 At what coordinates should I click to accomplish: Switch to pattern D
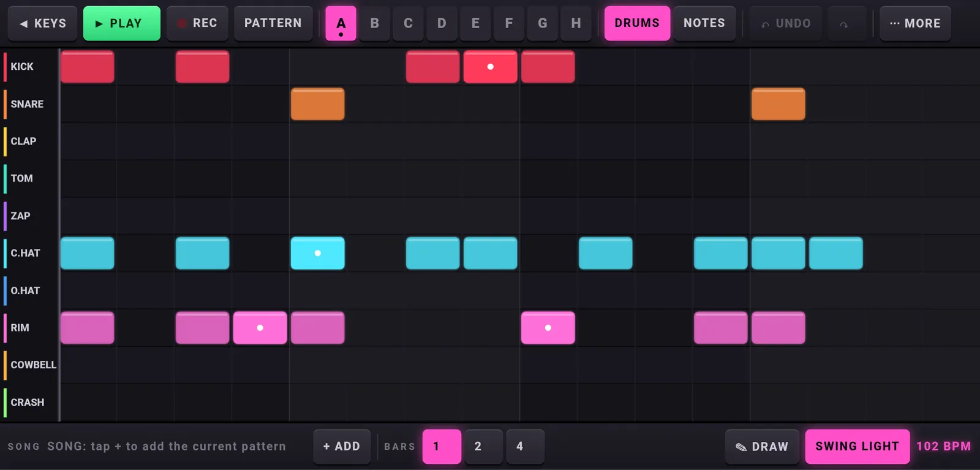coord(442,23)
